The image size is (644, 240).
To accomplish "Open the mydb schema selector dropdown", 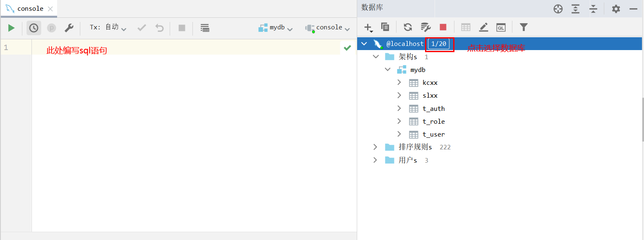I will tap(276, 28).
